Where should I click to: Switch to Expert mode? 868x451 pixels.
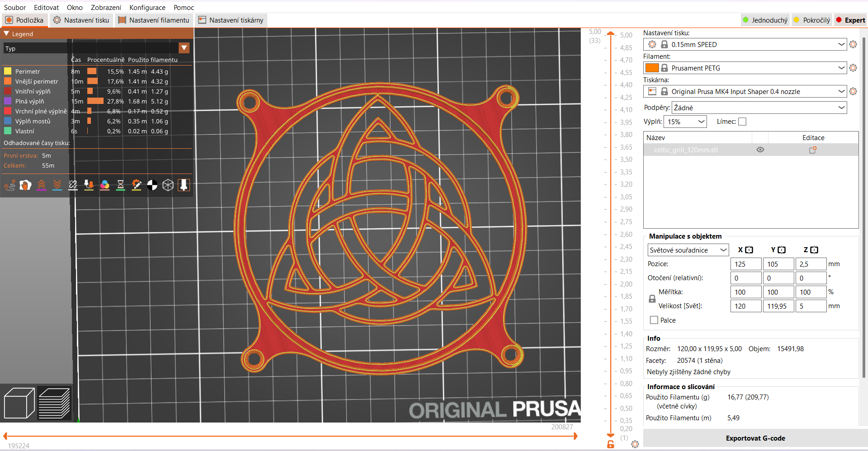pos(850,20)
